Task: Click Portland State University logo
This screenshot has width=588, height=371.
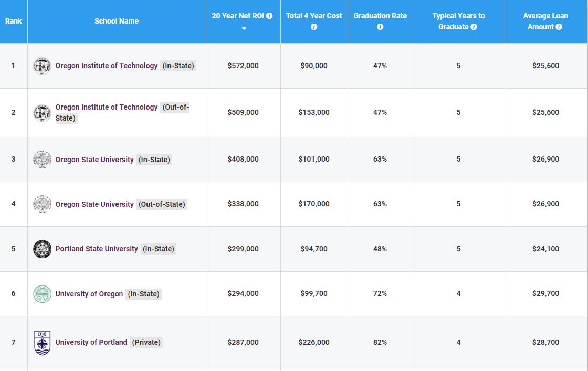Action: [42, 249]
